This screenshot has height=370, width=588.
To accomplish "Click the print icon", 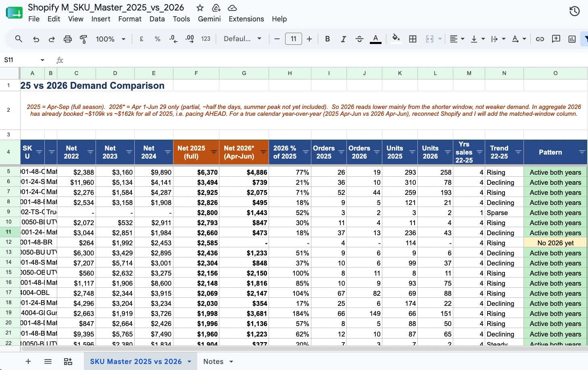I will pos(68,39).
